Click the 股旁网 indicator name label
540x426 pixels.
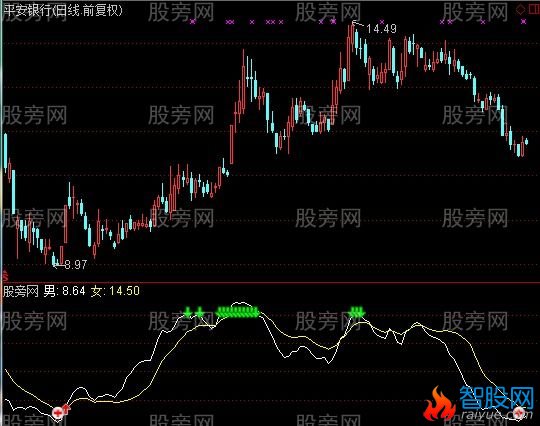pyautogui.click(x=20, y=291)
